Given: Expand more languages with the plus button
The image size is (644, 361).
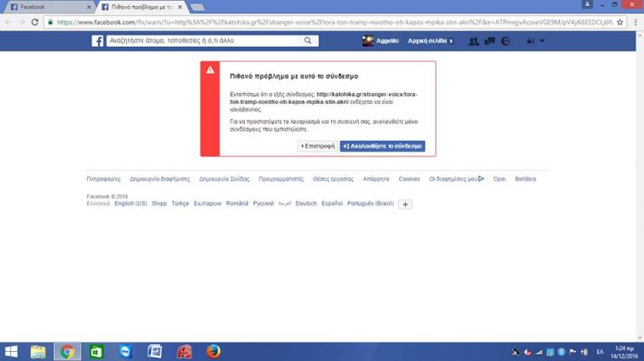Looking at the screenshot, I should [405, 204].
